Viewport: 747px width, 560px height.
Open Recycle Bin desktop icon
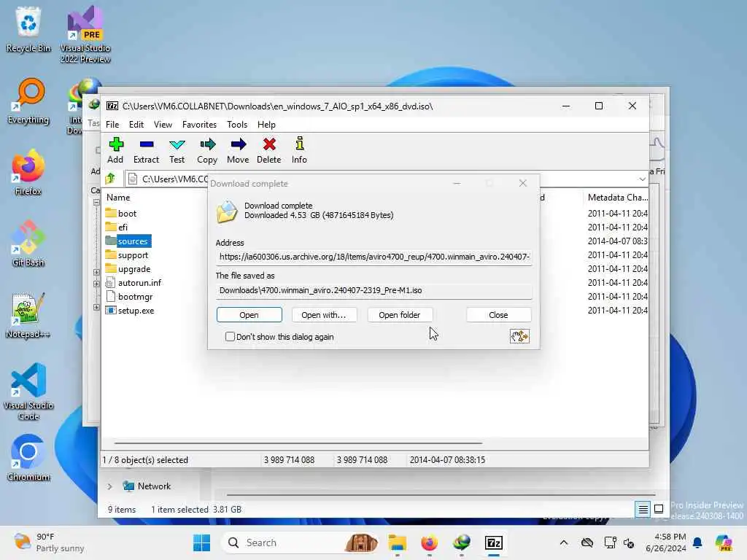click(x=28, y=29)
